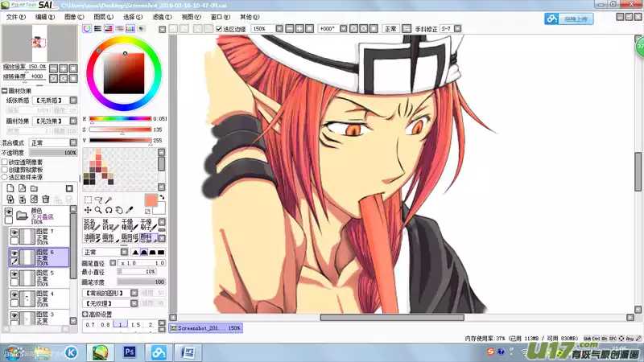Screen dimensions: 644x362
Task: Select the zoom magnifier tool
Action: [98, 210]
